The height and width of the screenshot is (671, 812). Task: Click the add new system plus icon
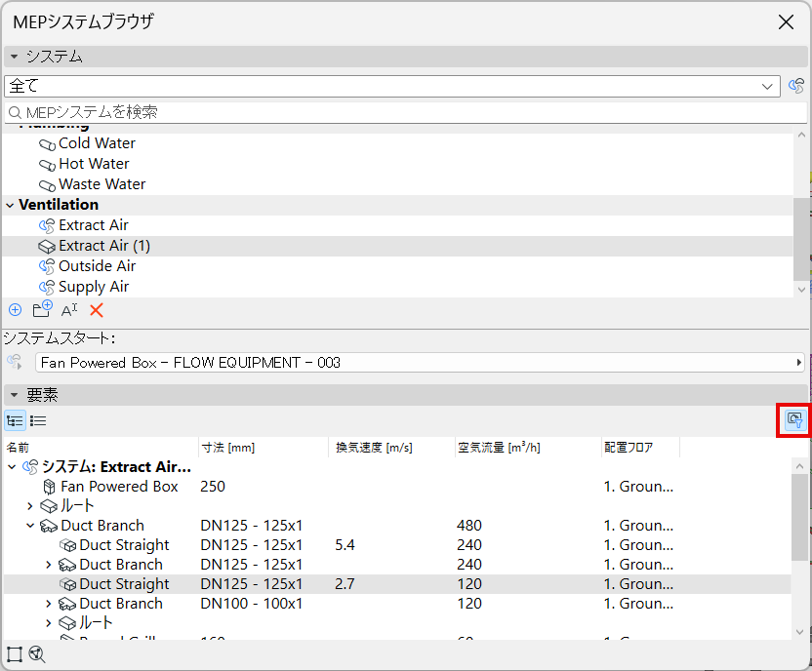15,310
